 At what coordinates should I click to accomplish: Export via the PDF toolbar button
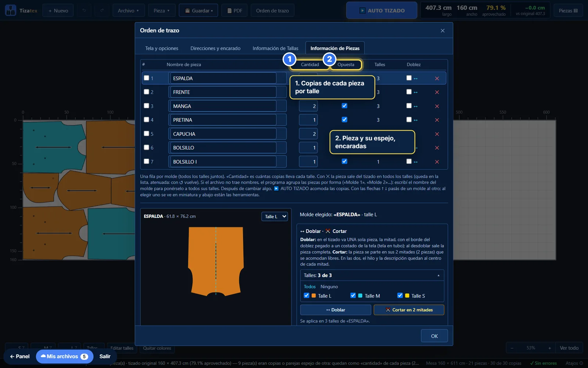coord(234,11)
